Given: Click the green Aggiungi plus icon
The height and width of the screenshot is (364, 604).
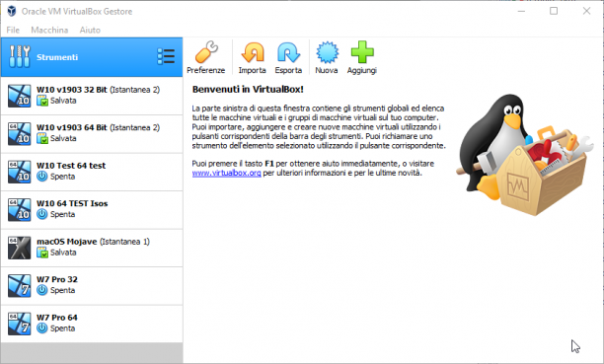Looking at the screenshot, I should click(362, 52).
